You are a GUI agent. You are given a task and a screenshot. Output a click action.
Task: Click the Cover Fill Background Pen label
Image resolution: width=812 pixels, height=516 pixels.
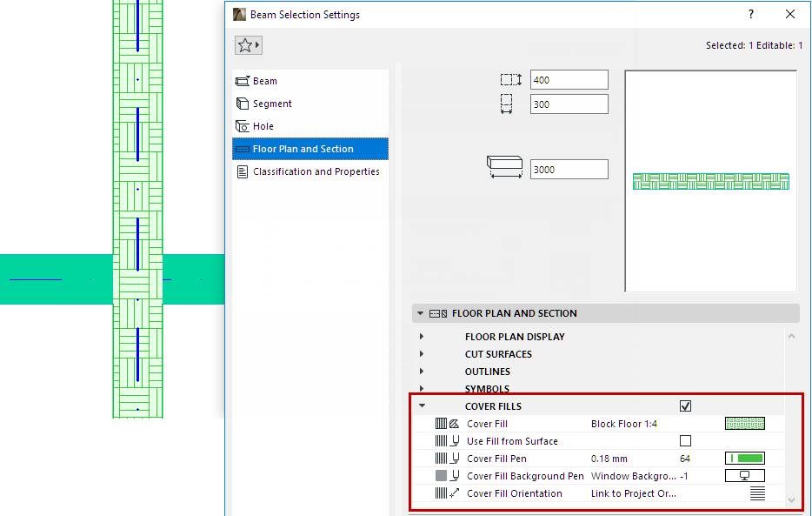pos(525,476)
